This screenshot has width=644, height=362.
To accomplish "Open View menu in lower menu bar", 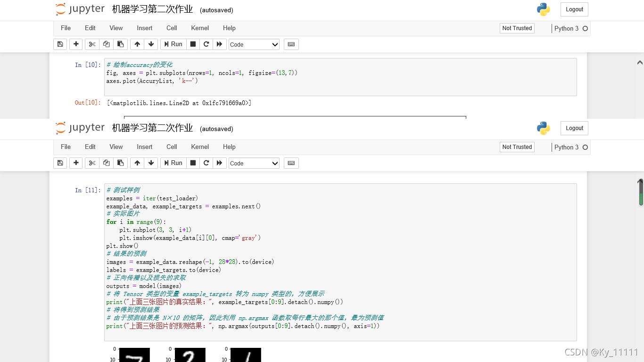I will 116,147.
